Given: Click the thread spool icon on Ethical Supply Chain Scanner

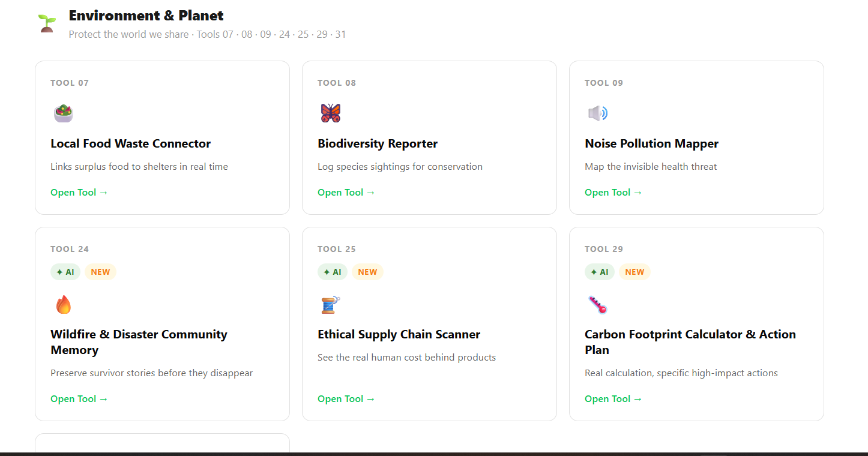Looking at the screenshot, I should (x=331, y=304).
